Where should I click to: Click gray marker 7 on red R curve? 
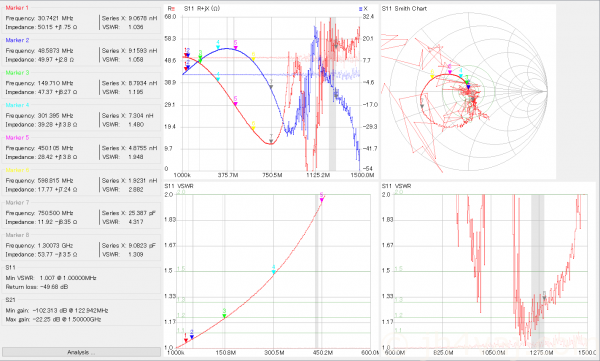271,140
